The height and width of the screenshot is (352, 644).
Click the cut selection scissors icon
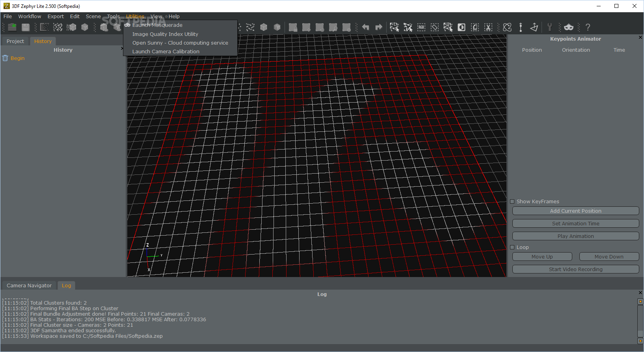click(488, 27)
